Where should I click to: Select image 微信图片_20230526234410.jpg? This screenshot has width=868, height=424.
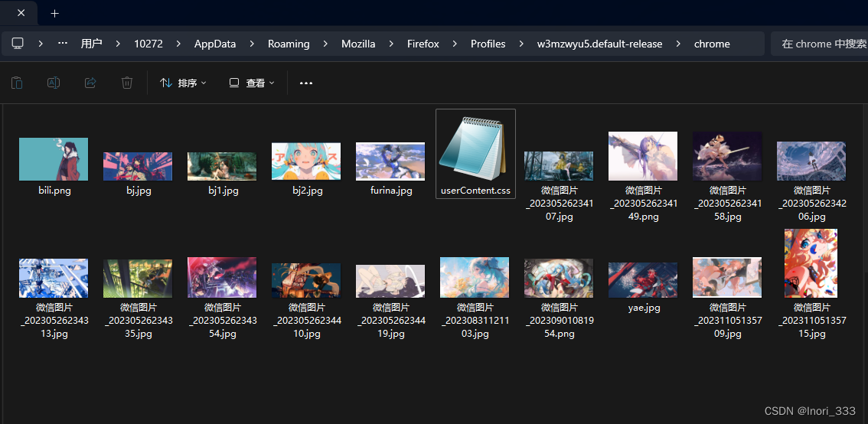coord(305,281)
